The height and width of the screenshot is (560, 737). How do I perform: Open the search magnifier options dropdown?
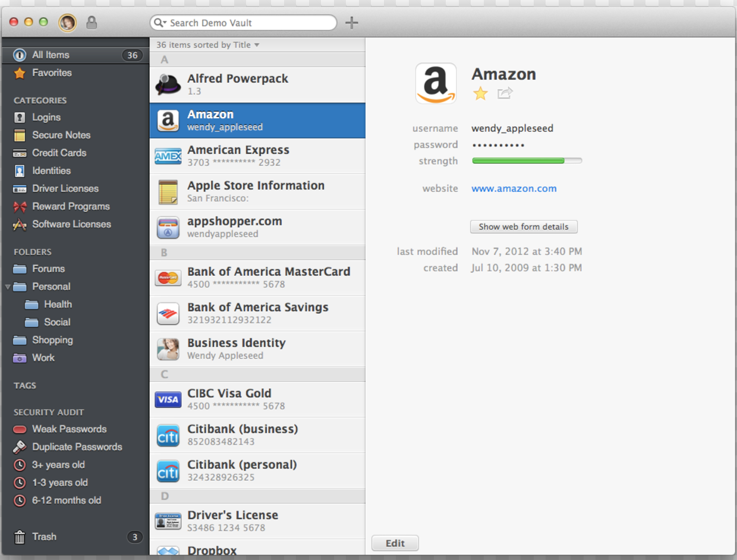pos(160,23)
